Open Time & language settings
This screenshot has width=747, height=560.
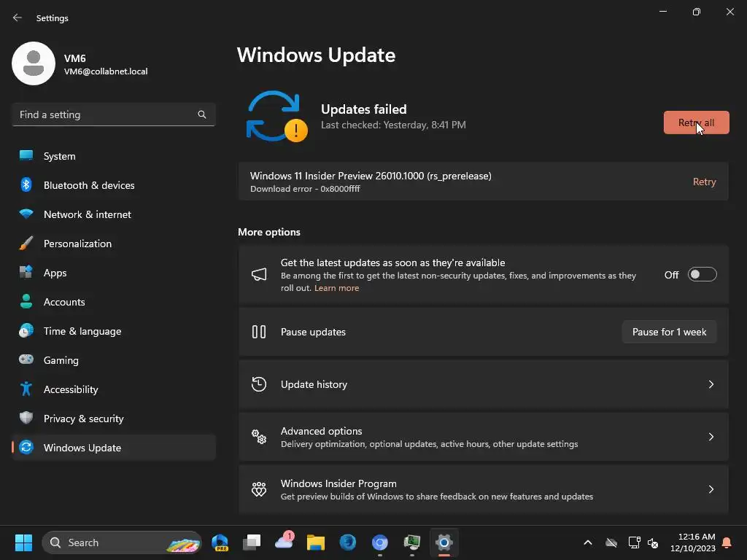[x=113, y=331]
